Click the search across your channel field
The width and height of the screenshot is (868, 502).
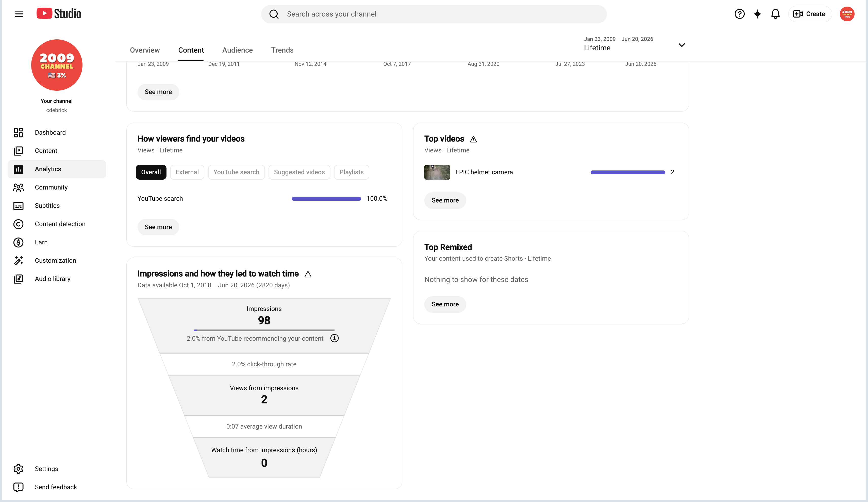point(434,14)
